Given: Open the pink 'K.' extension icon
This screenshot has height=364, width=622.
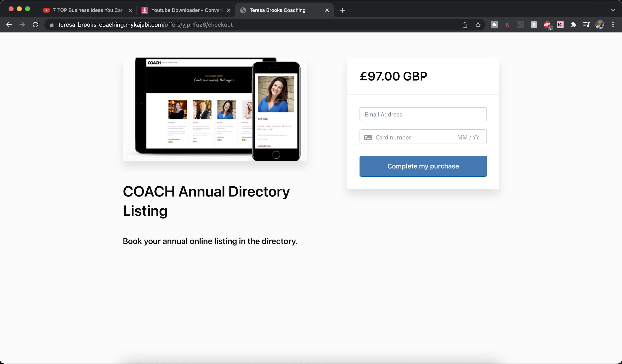Looking at the screenshot, I should coord(560,25).
